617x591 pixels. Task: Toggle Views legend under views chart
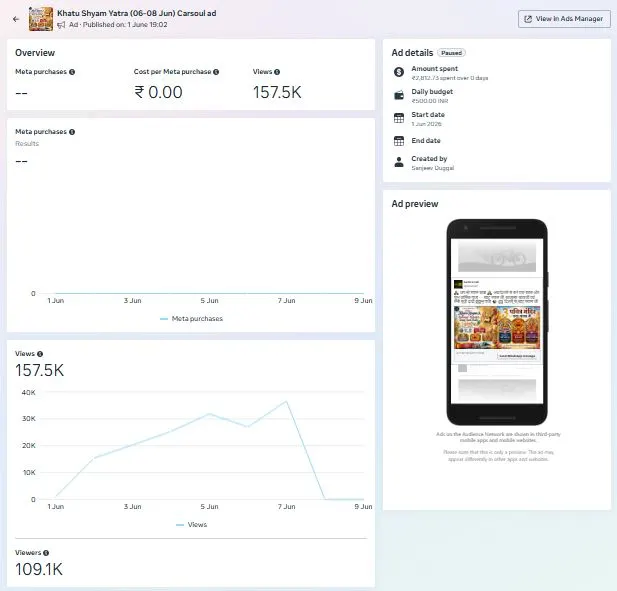192,525
